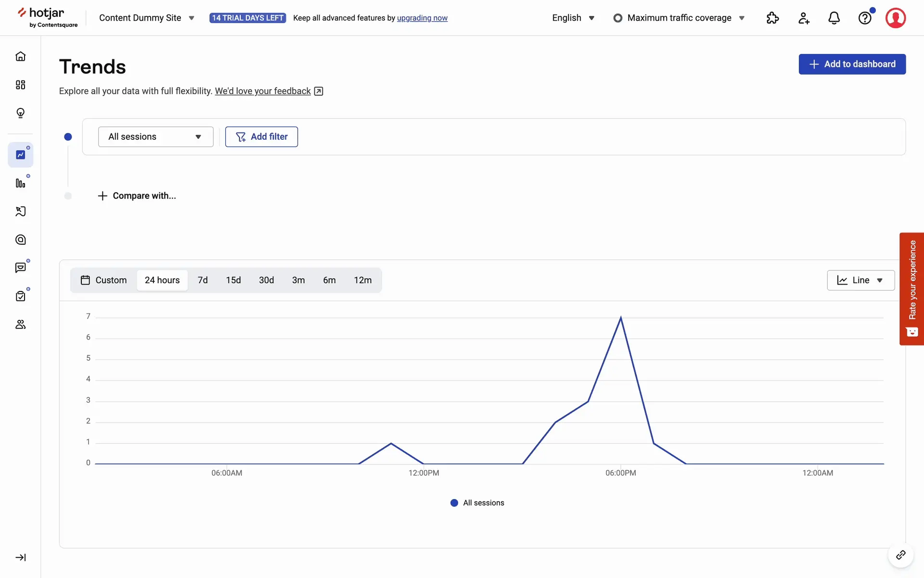This screenshot has width=924, height=578.
Task: Open Rate your experience feedback tab
Action: [911, 289]
